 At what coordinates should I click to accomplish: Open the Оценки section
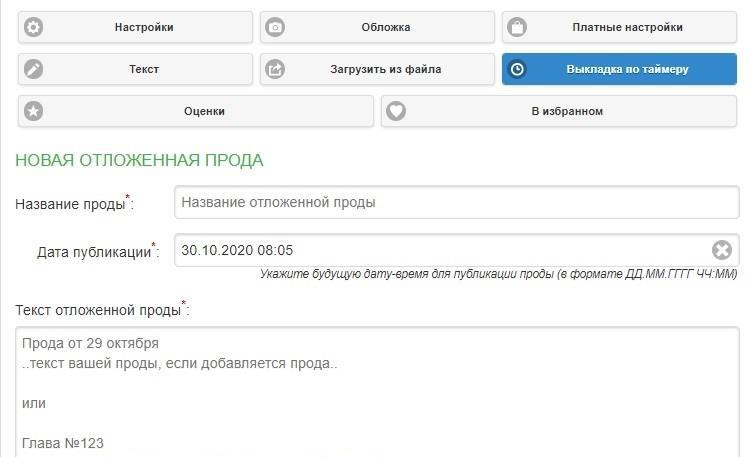(x=204, y=111)
